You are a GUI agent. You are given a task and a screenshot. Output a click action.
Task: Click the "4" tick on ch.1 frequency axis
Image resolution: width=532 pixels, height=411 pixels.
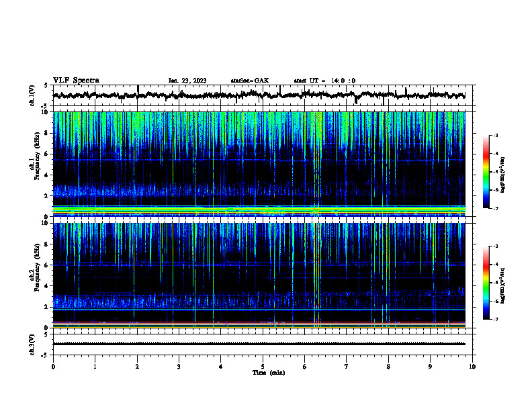coord(47,175)
